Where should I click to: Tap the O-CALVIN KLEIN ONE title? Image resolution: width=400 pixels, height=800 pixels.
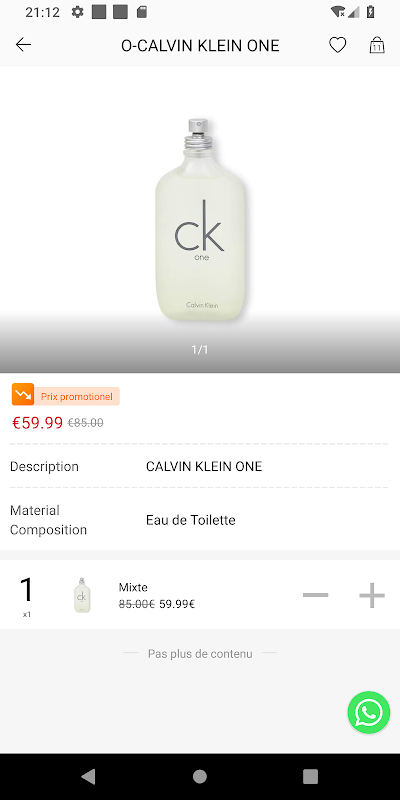(x=200, y=46)
